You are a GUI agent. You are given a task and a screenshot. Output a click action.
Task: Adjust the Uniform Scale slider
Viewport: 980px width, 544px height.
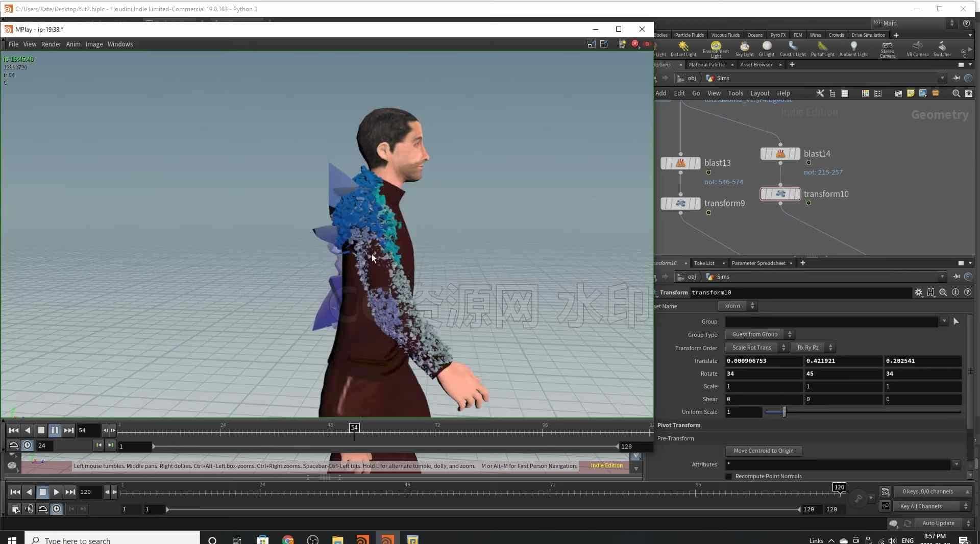pos(863,412)
